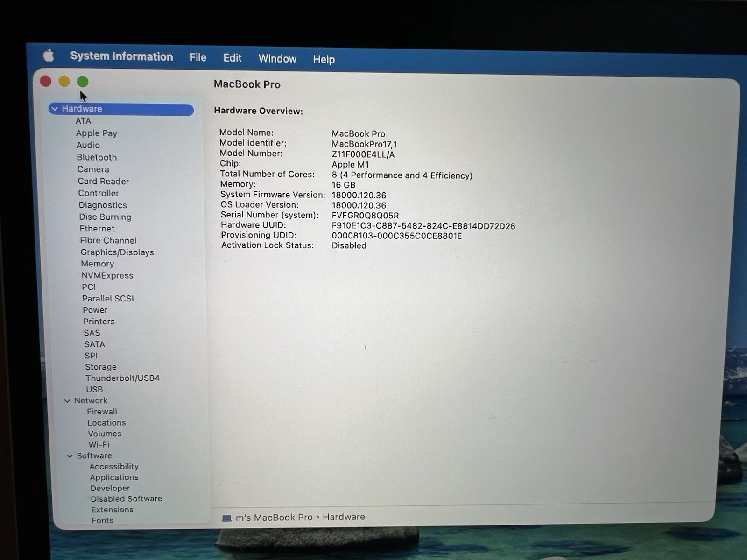Collapse the Software section chevron
This screenshot has height=560, width=747.
coord(70,456)
